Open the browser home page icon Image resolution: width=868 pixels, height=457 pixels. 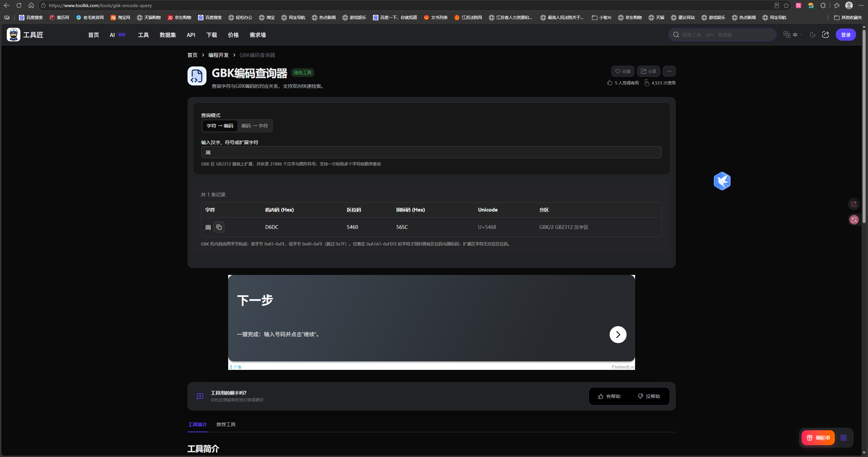point(31,5)
